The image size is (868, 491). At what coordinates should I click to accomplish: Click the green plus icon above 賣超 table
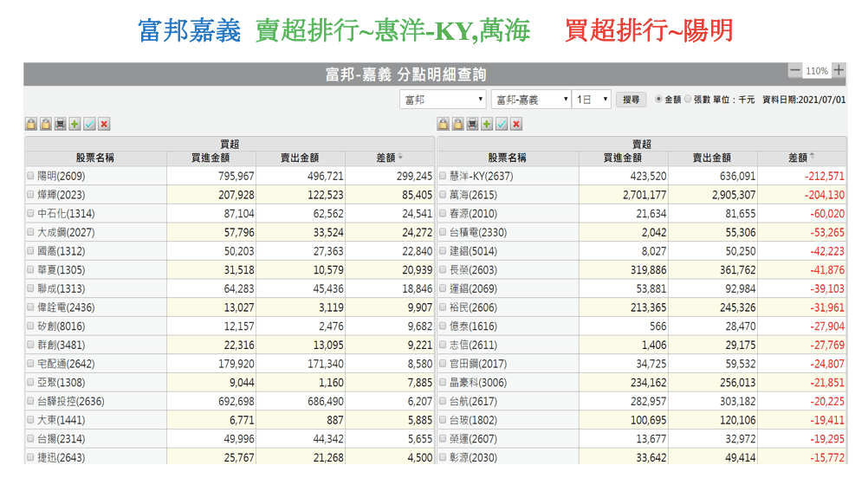(487, 125)
